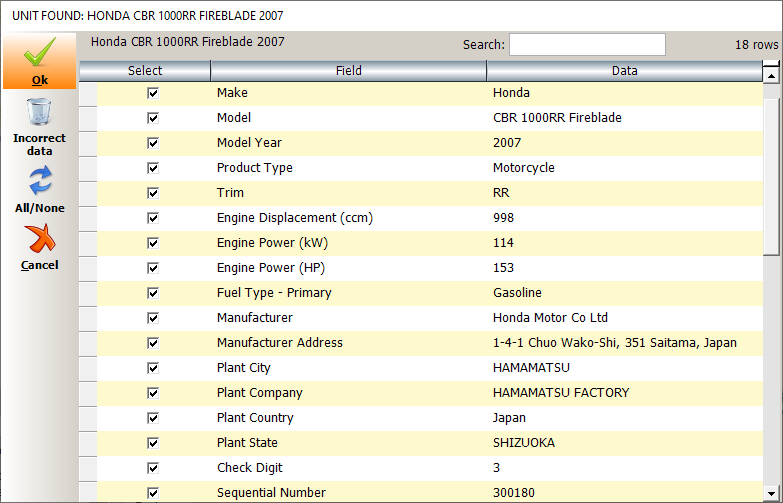
Task: Click the 'Plant Country' field label
Action: [255, 418]
